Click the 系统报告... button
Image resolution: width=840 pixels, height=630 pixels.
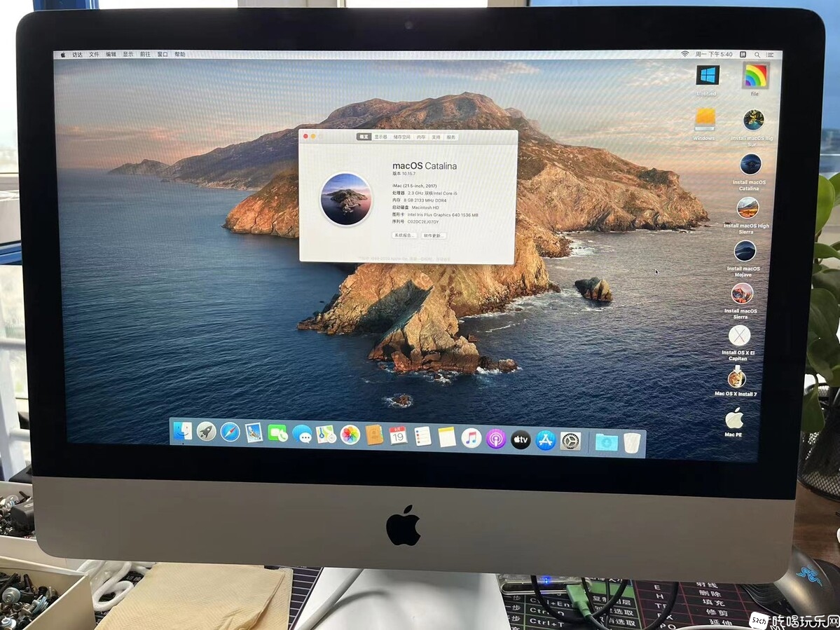404,235
